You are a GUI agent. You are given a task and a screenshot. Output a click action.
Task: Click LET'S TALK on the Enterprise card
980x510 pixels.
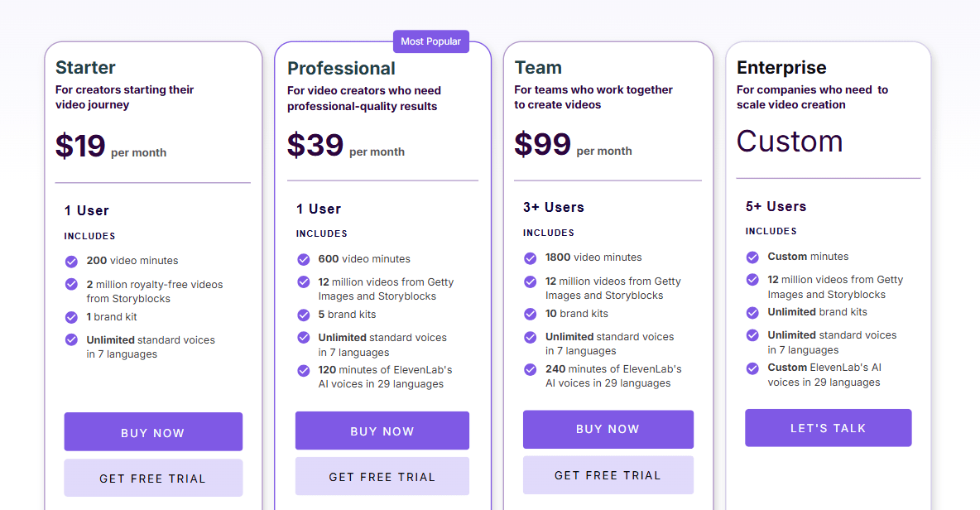(x=828, y=427)
